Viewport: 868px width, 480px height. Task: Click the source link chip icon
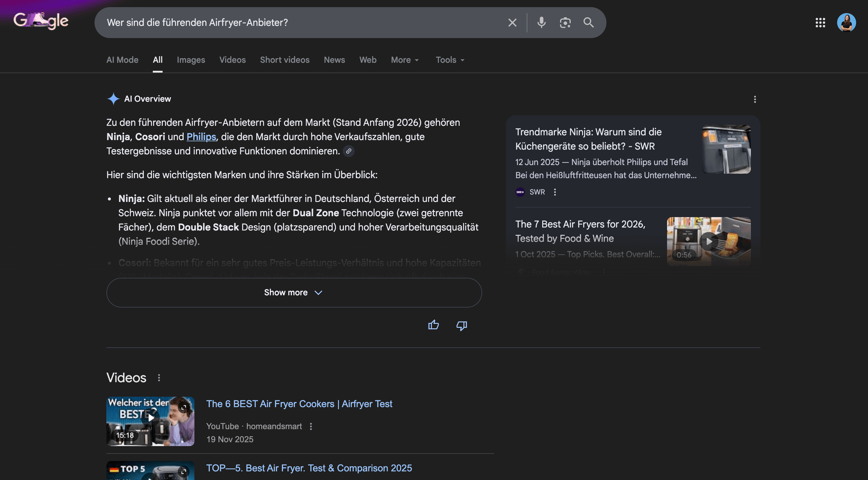[349, 151]
